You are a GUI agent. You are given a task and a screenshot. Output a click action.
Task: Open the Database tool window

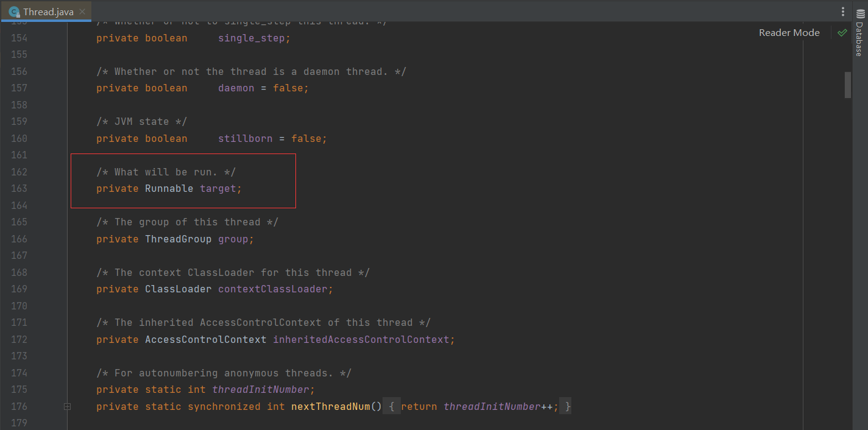click(859, 34)
